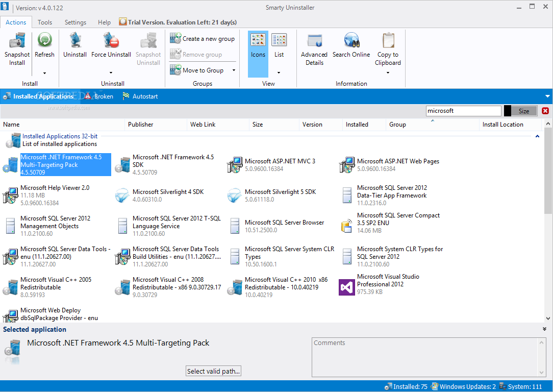Sort by the Size column header
The width and height of the screenshot is (553, 392).
click(273, 124)
